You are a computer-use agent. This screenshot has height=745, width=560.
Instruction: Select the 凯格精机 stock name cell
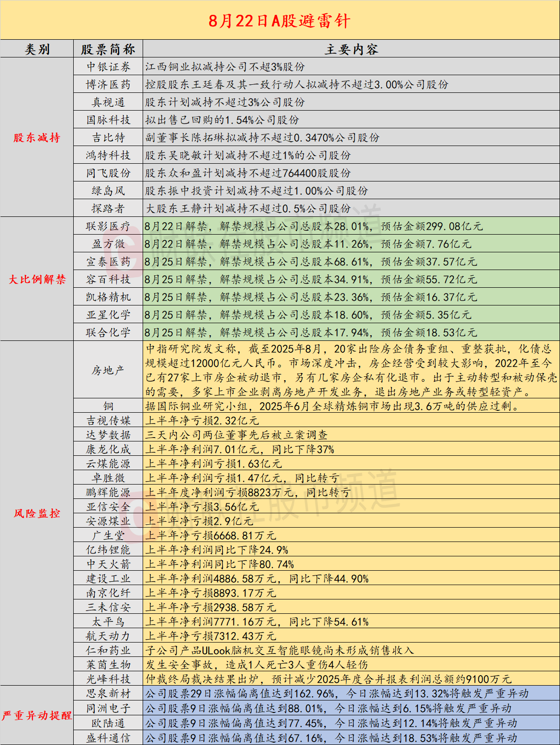(108, 297)
